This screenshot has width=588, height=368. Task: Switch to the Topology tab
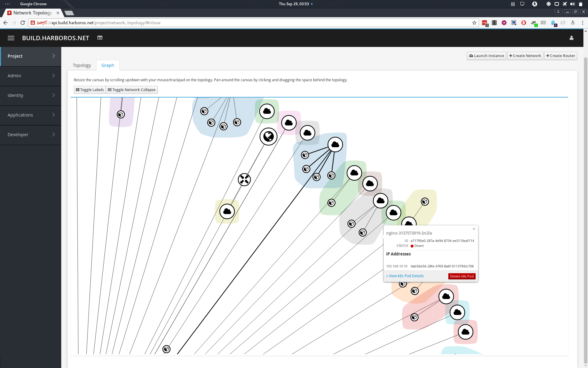point(82,65)
